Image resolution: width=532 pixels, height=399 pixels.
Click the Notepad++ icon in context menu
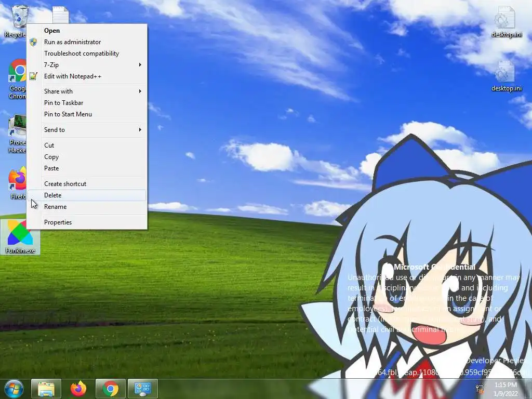click(33, 76)
